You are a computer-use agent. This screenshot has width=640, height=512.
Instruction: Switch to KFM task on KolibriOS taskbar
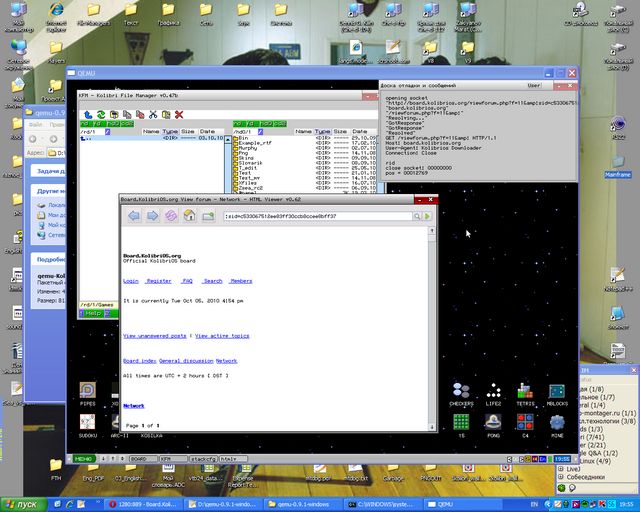tap(173, 459)
